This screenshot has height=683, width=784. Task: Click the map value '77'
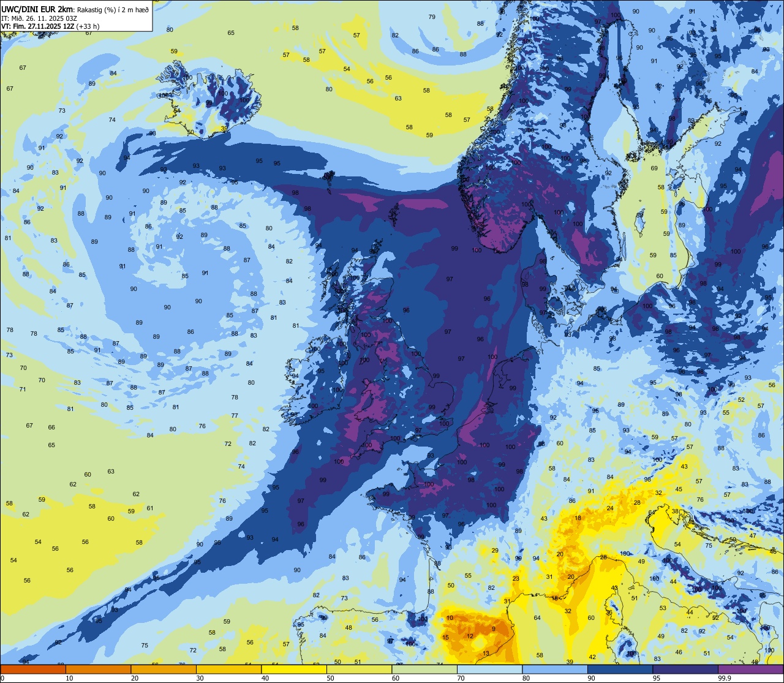pyautogui.click(x=235, y=416)
